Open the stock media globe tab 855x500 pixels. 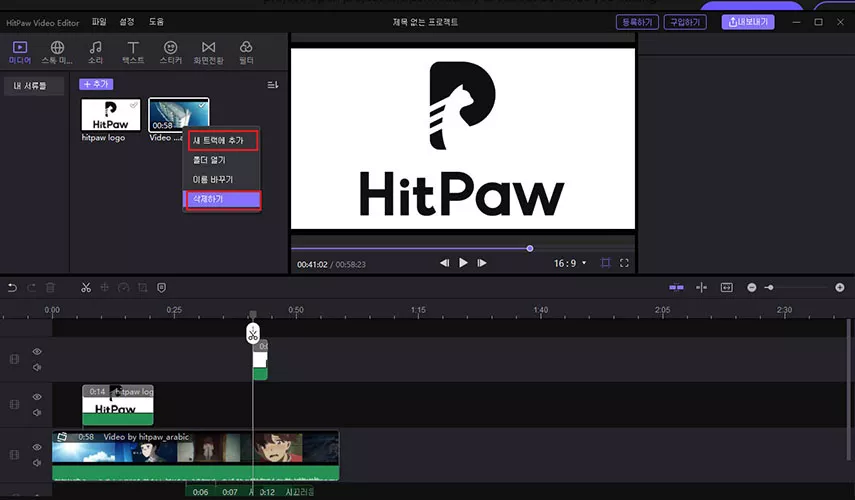57,52
